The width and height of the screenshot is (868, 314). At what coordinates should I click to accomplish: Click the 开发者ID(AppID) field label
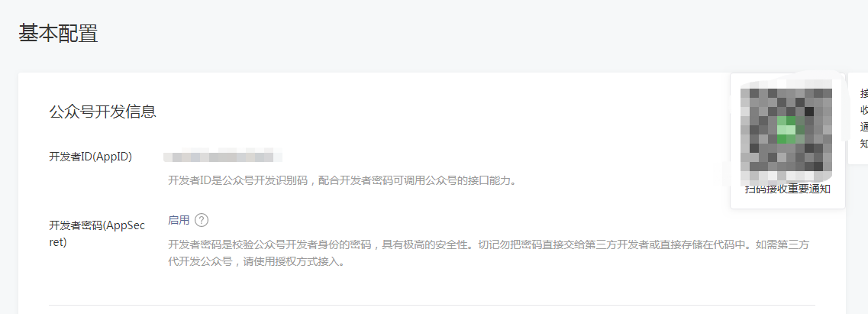pyautogui.click(x=91, y=157)
